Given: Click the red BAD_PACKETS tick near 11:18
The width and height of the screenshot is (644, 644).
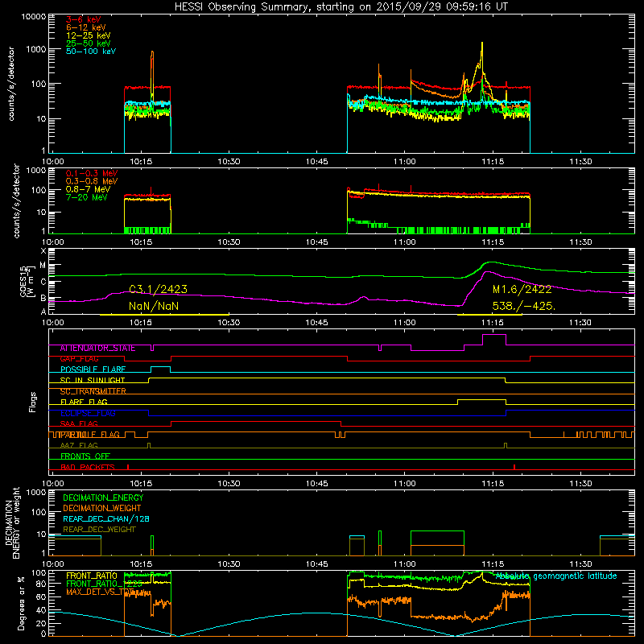Looking at the screenshot, I should (x=514, y=467).
